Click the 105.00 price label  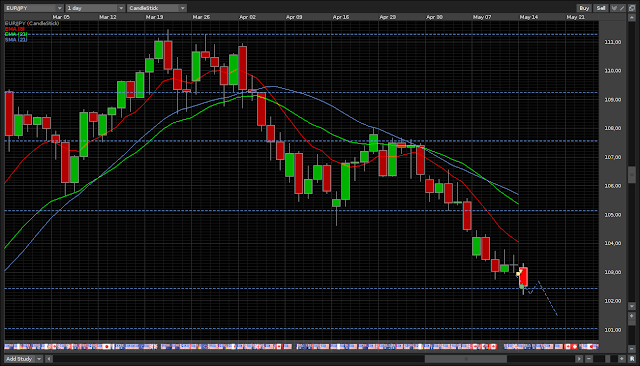pos(613,215)
